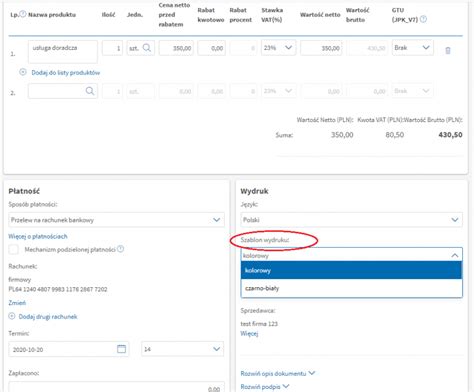Open GTU Brak dropdown in row 1
This screenshot has height=392, width=474.
413,48
